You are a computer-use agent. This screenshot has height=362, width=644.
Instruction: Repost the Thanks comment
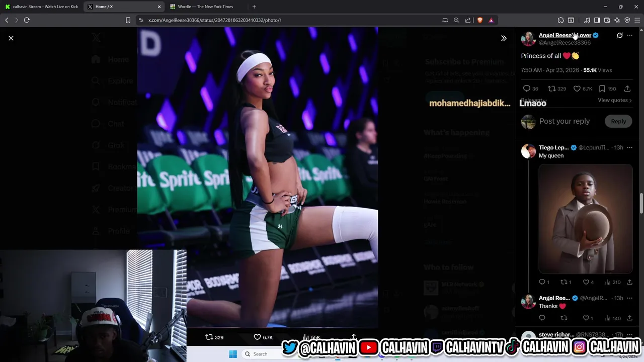click(x=563, y=318)
